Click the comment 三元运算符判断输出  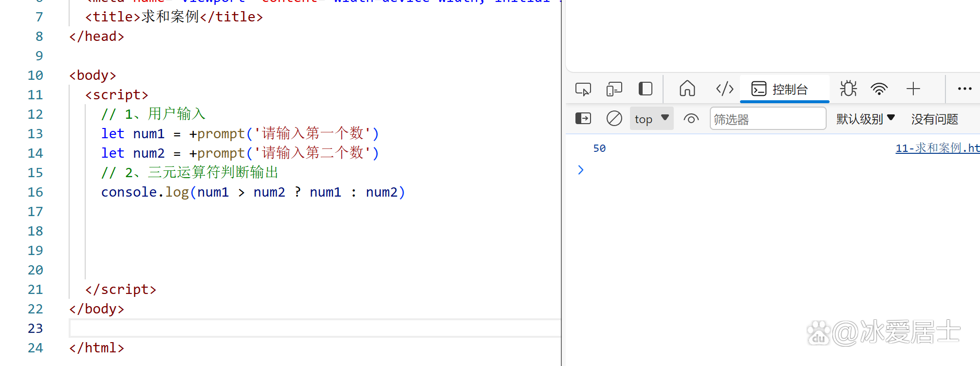pyautogui.click(x=190, y=173)
